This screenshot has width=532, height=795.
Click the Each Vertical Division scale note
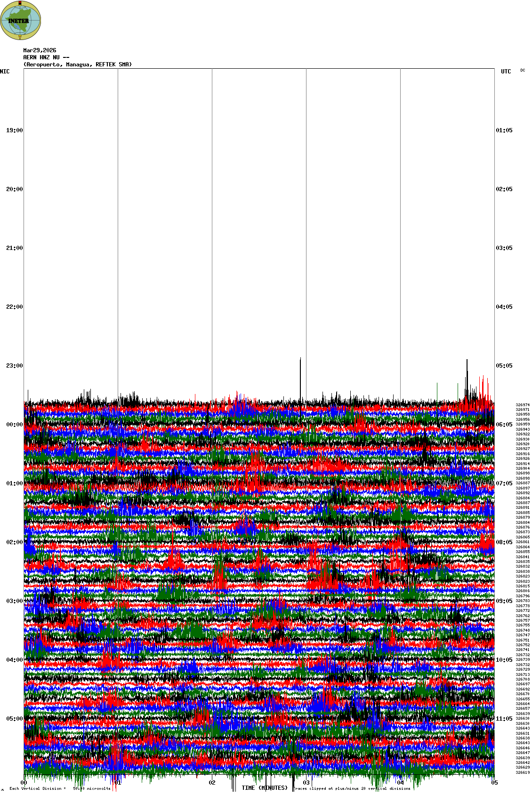tap(60, 788)
